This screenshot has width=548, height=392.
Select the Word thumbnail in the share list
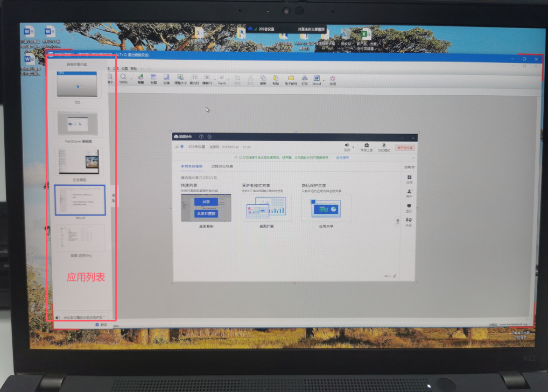click(x=80, y=200)
